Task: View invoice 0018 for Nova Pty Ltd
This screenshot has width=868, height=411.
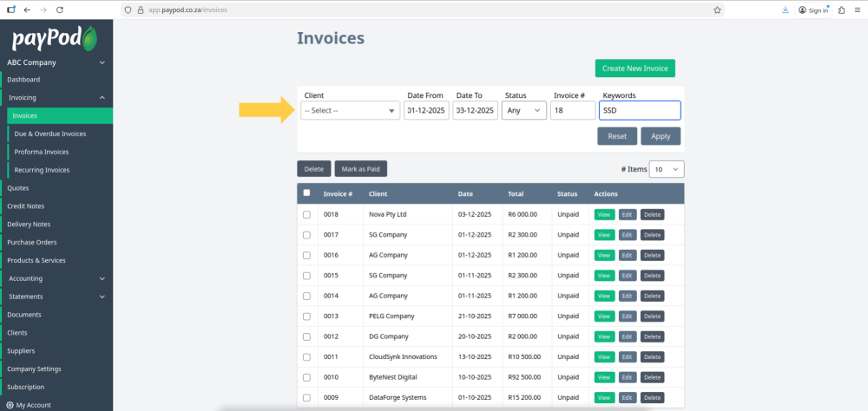Action: coord(604,215)
